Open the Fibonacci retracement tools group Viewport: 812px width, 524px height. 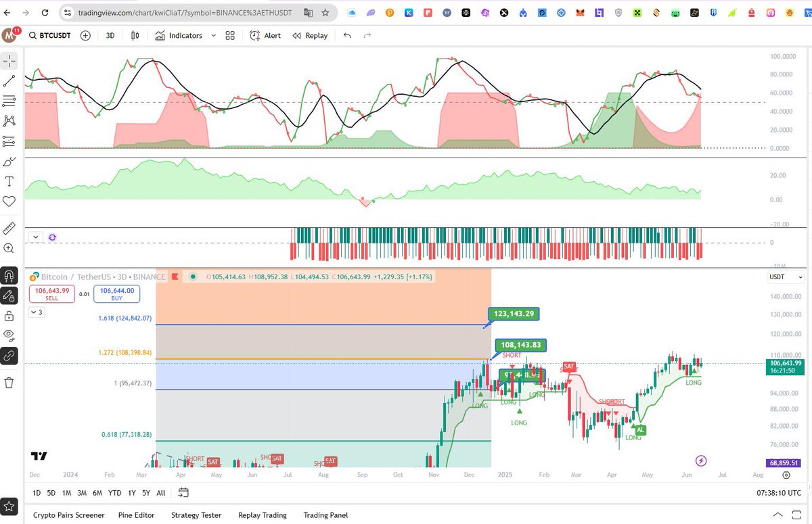9,101
